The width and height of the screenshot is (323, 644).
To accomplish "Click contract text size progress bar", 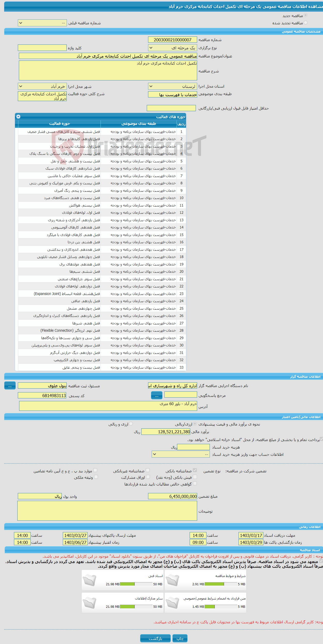I will (x=221, y=607).
